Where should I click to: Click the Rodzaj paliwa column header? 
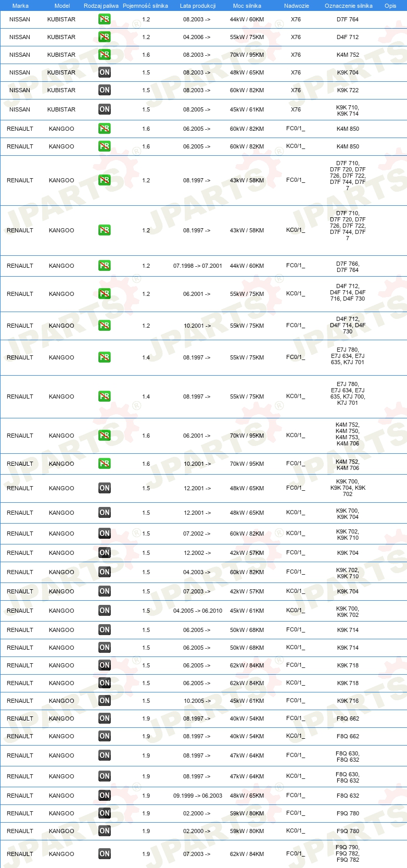[x=101, y=6]
